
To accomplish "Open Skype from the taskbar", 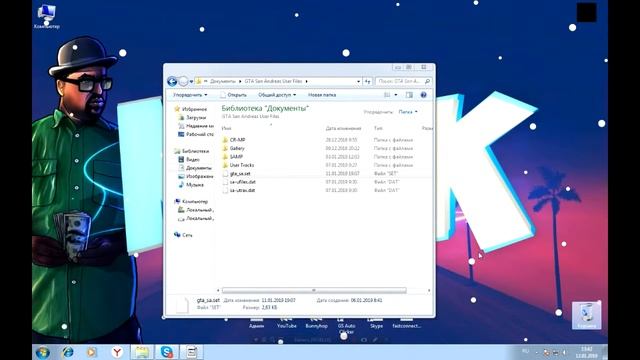I will pyautogui.click(x=167, y=352).
